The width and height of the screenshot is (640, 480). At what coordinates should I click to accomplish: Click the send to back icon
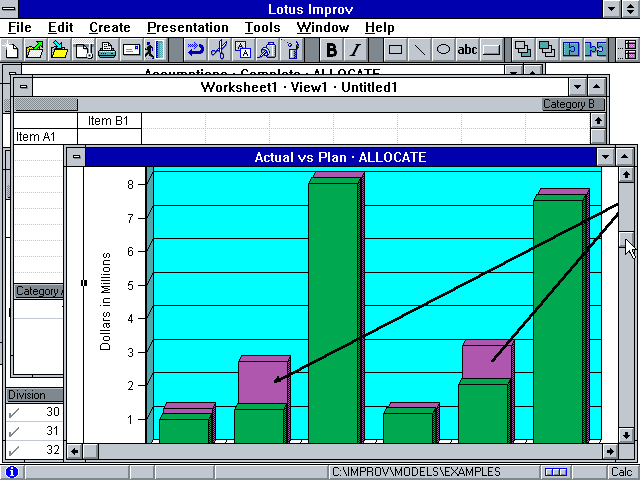tap(547, 50)
